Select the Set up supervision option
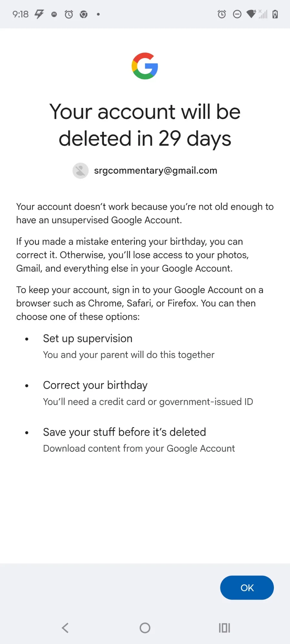This screenshot has height=644, width=290. point(88,339)
